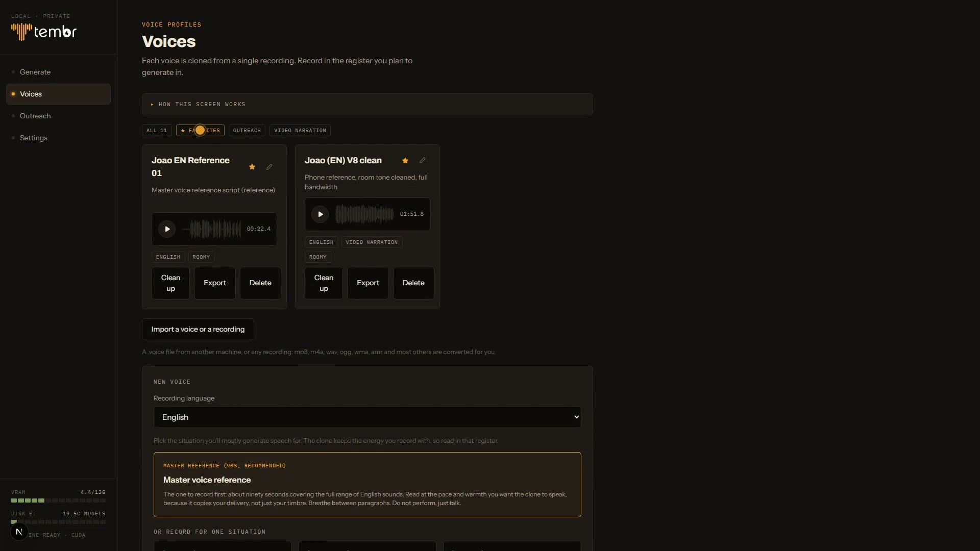Click Import a voice or a recording
Viewport: 980px width, 551px height.
198,330
